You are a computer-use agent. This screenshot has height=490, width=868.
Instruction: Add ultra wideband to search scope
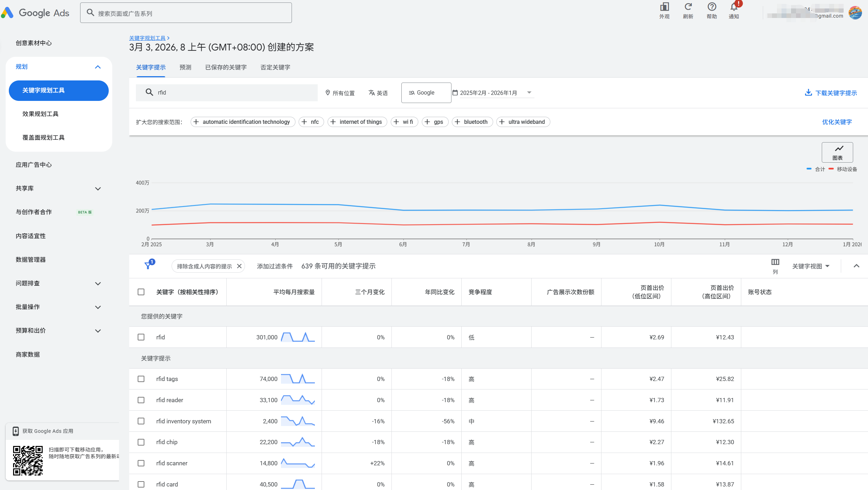(523, 122)
